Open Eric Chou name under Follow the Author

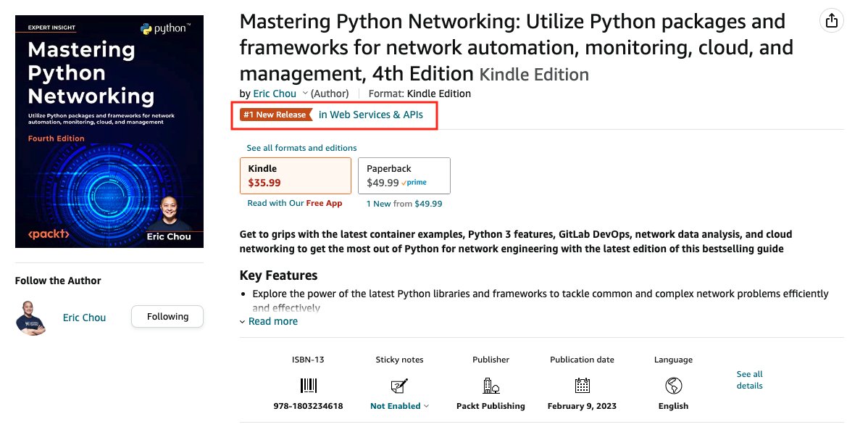(x=84, y=318)
